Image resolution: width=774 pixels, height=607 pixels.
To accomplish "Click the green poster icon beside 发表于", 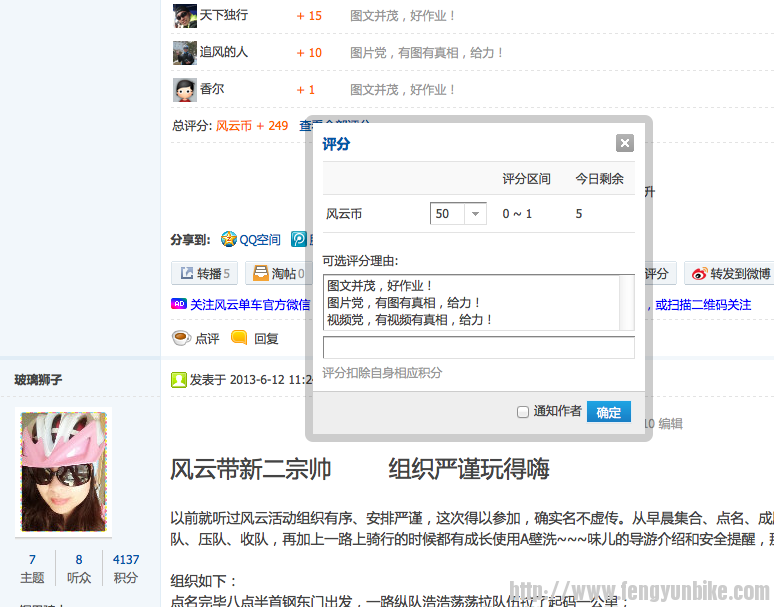I will click(x=179, y=380).
